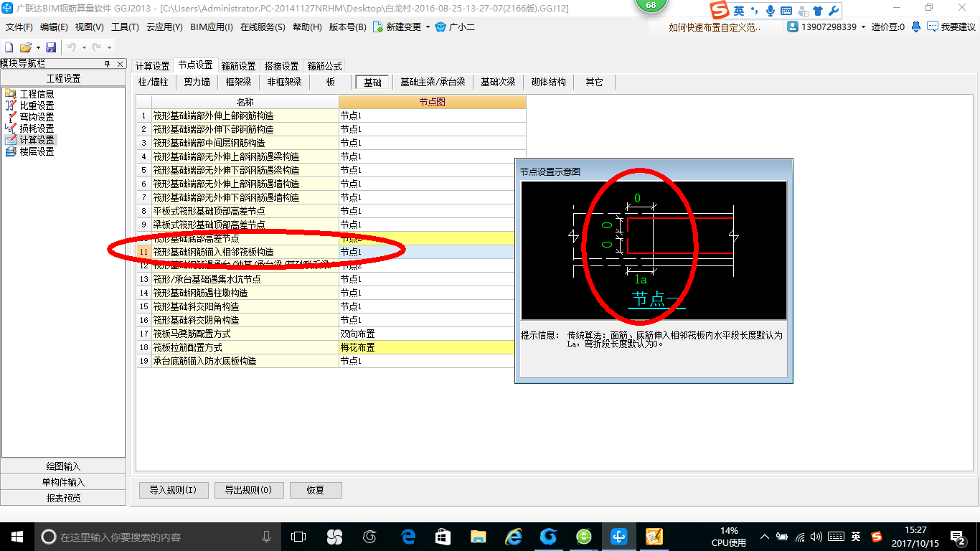Select the 非框架梁 component category
This screenshot has height=551, width=980.
(x=284, y=82)
